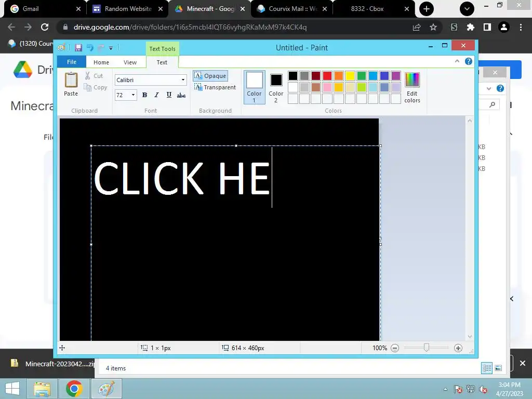532x399 pixels.
Task: Toggle Italic text formatting
Action: 156,95
